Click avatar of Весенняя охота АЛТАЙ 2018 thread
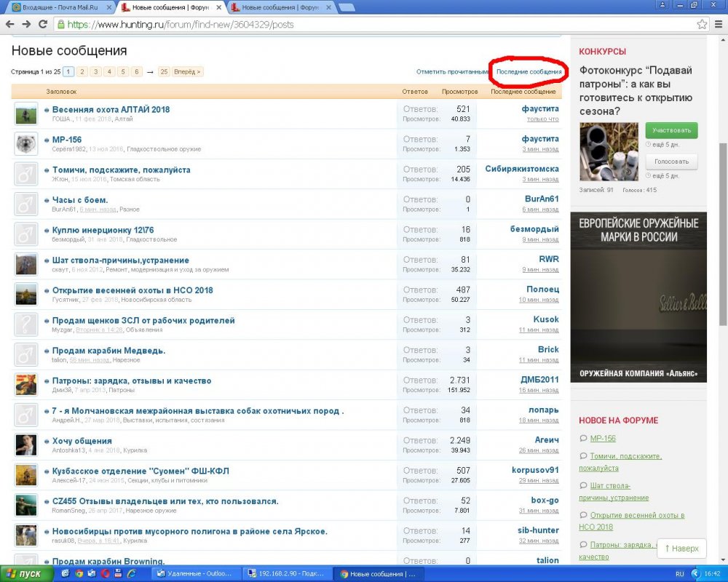 click(25, 113)
